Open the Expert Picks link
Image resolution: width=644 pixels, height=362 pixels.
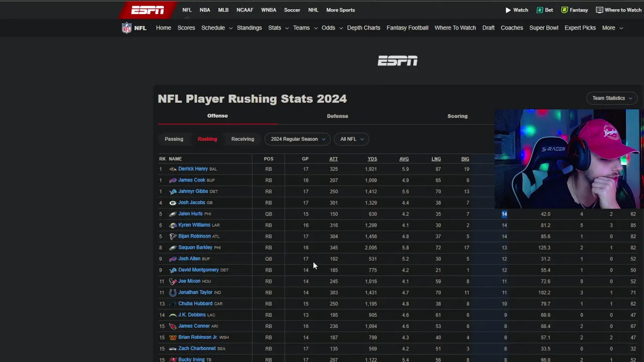[580, 28]
